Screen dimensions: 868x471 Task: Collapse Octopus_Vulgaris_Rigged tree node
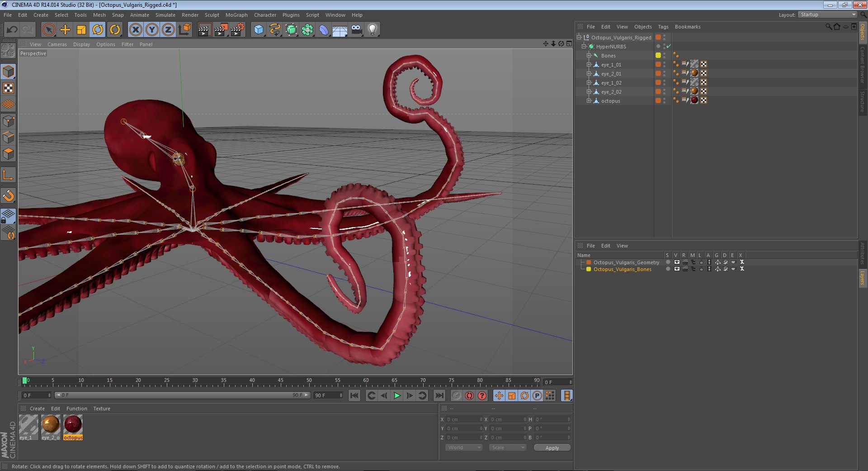tap(579, 37)
